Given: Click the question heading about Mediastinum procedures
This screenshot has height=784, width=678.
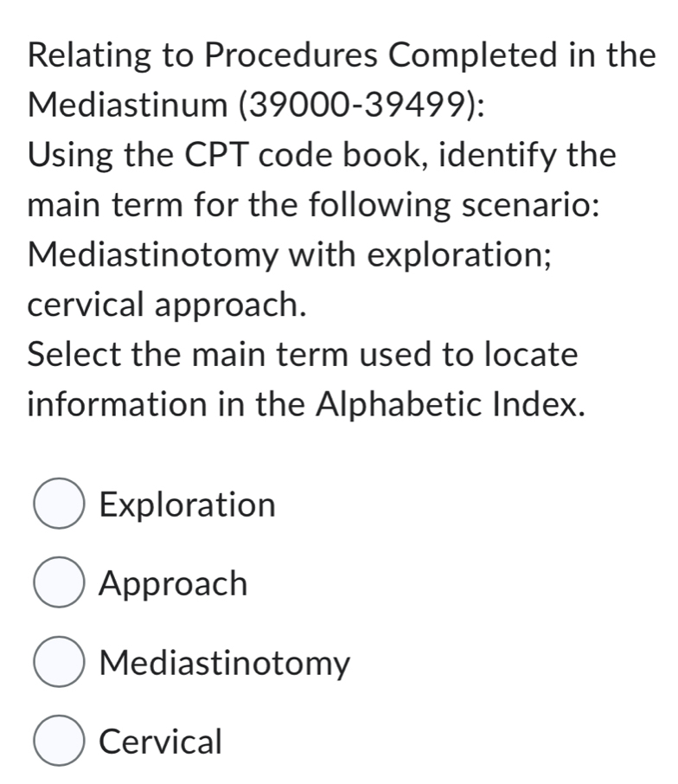Looking at the screenshot, I should [x=339, y=55].
